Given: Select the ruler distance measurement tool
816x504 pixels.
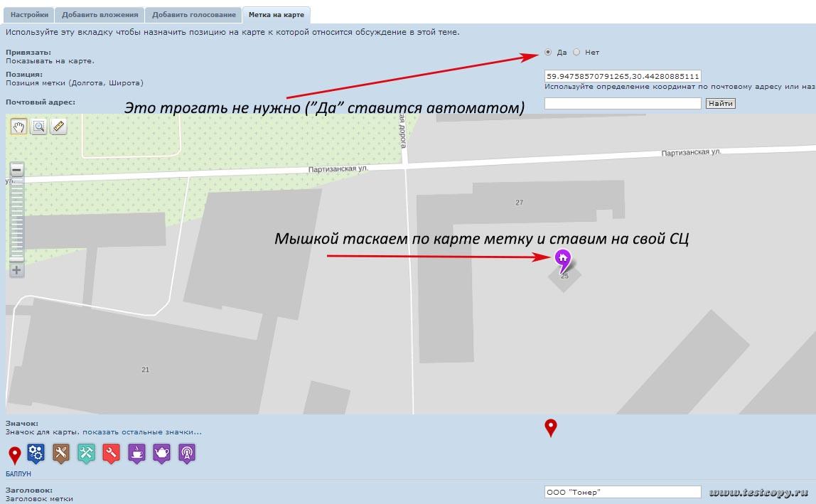Looking at the screenshot, I should click(59, 127).
